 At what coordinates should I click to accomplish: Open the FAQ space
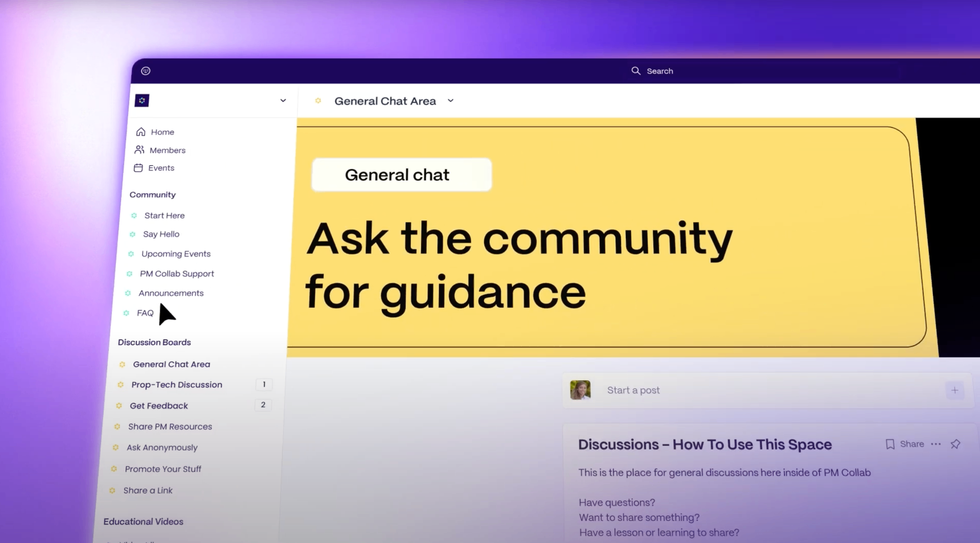click(145, 313)
